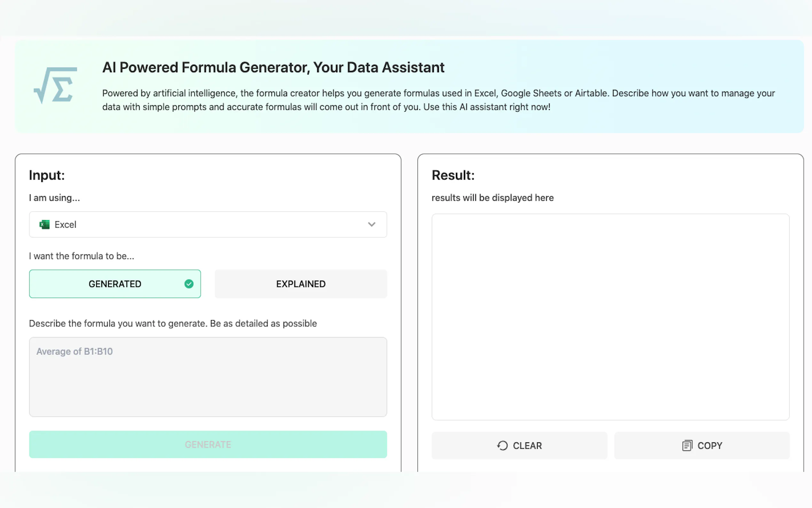This screenshot has width=812, height=508.
Task: Switch to the EXPLAINED formula mode
Action: pos(301,284)
